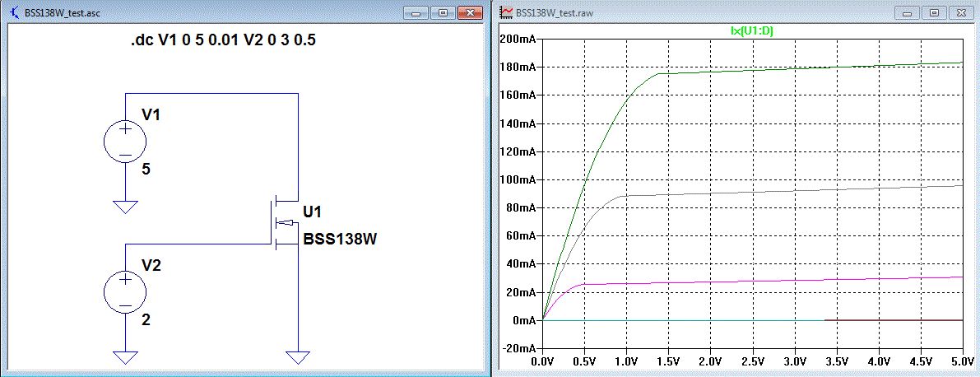This screenshot has width=980, height=377.
Task: Select the V1 voltage source symbol
Action: coord(125,142)
